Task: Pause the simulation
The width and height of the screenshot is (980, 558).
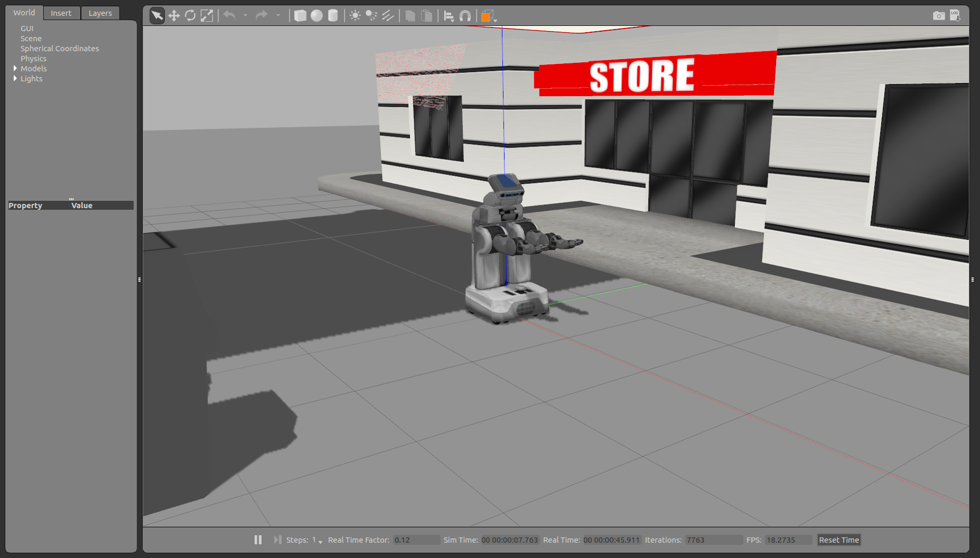Action: pyautogui.click(x=258, y=540)
